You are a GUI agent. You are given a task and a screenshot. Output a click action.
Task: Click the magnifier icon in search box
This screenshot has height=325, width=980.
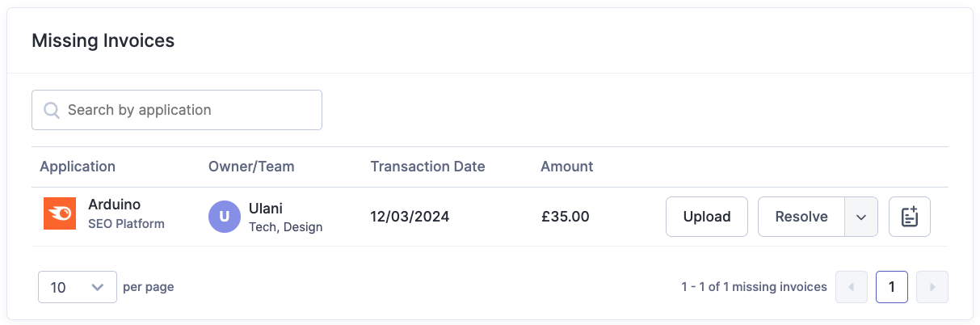[52, 110]
